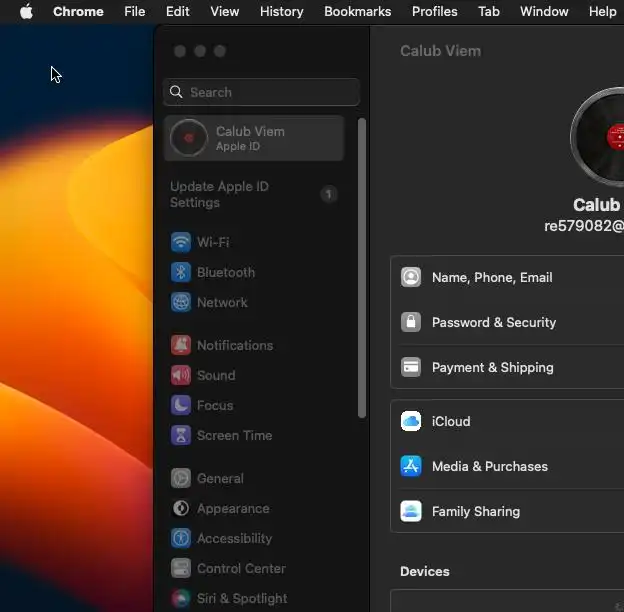
Task: Open Wi-Fi settings label
Action: click(213, 242)
